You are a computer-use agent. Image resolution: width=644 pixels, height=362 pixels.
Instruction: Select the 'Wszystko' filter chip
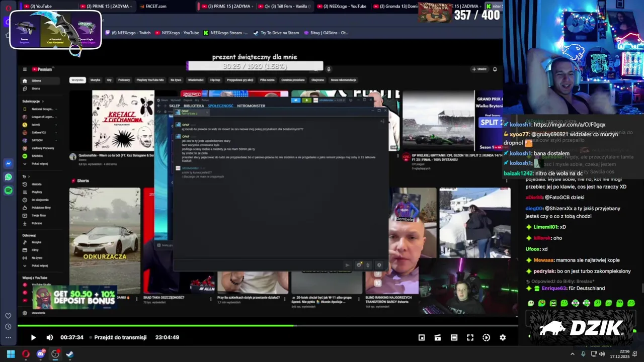(x=77, y=80)
